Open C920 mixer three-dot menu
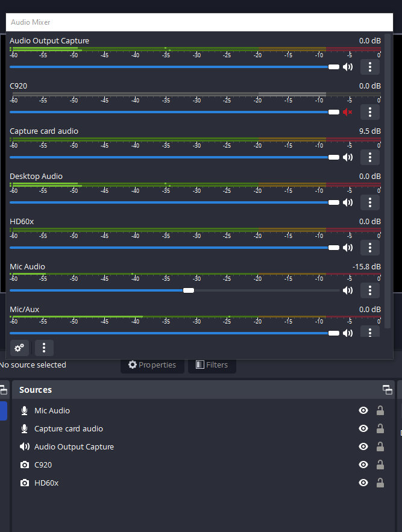Screen dimensions: 402x532 (370, 112)
